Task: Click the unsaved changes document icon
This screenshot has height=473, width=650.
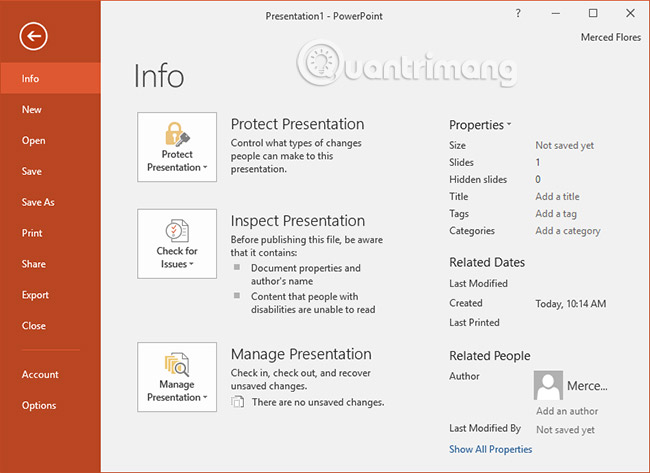Action: [238, 402]
